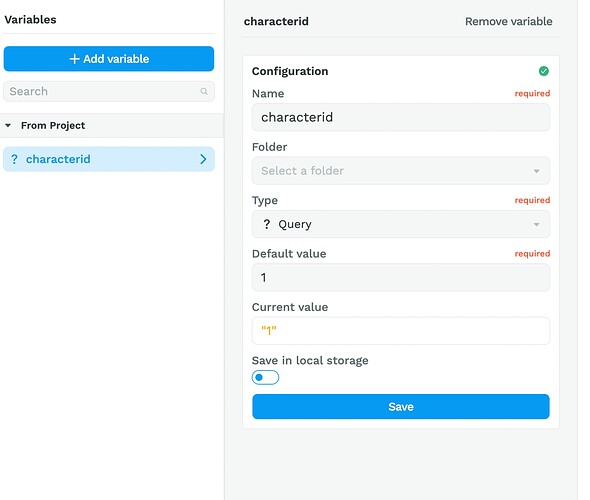
Task: Select the characterid variable in list
Action: click(x=109, y=159)
